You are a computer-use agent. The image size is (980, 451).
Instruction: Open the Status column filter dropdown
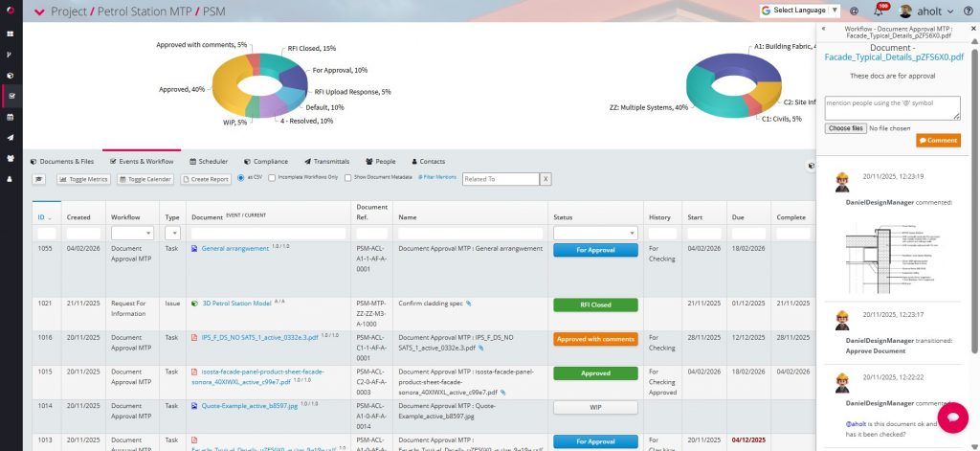[595, 233]
